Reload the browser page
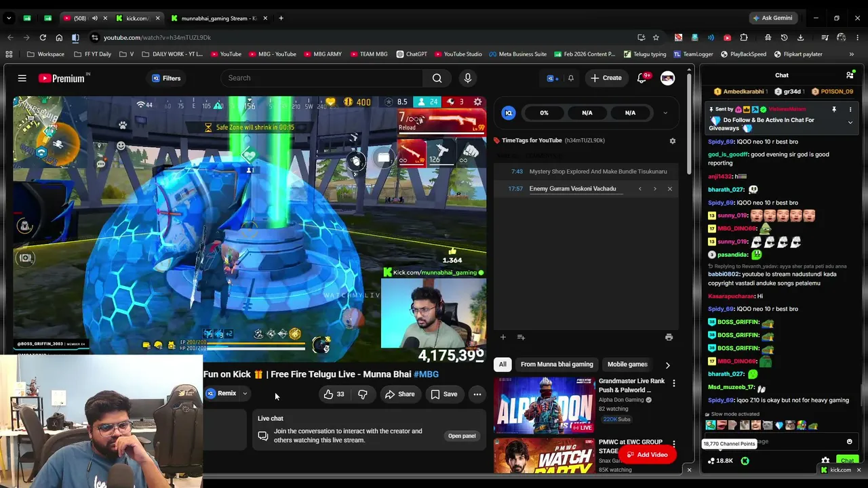The width and height of the screenshot is (868, 488). point(43,38)
